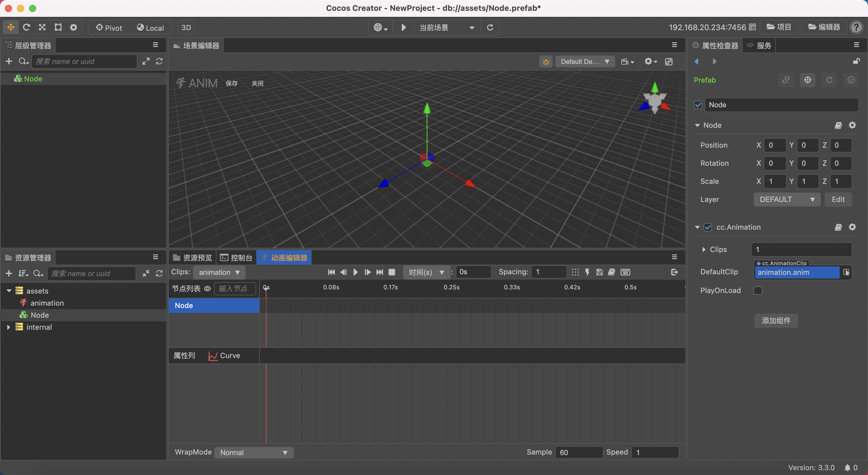Jump to first frame of animation
868x475 pixels.
point(331,272)
